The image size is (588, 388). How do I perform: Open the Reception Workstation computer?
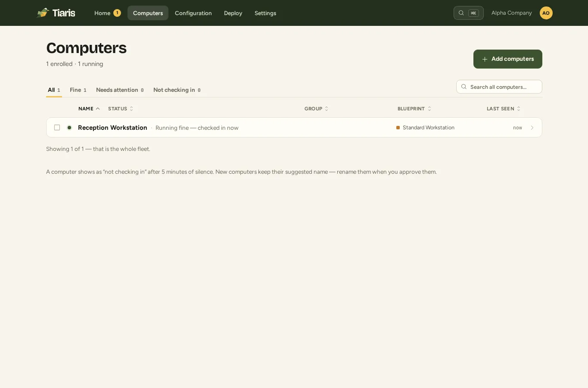point(112,128)
